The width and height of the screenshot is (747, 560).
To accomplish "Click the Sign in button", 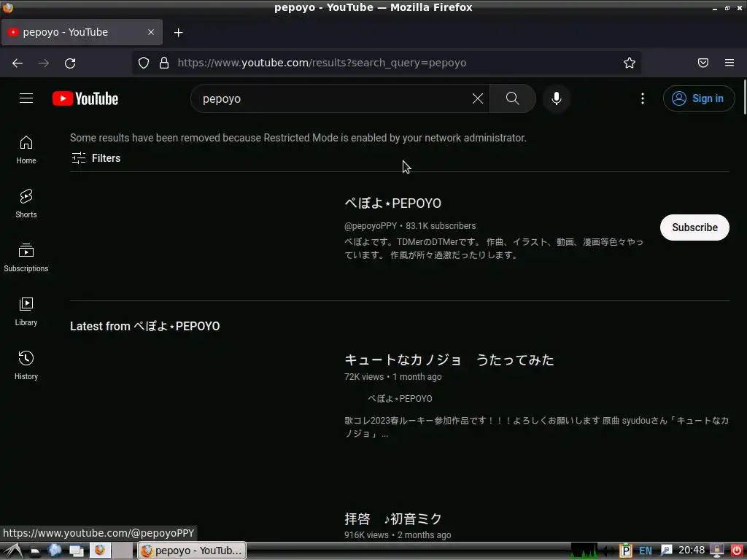I will pyautogui.click(x=698, y=98).
